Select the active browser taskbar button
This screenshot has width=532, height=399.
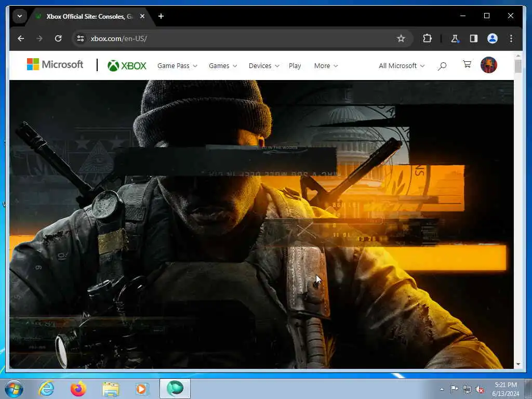tap(175, 389)
